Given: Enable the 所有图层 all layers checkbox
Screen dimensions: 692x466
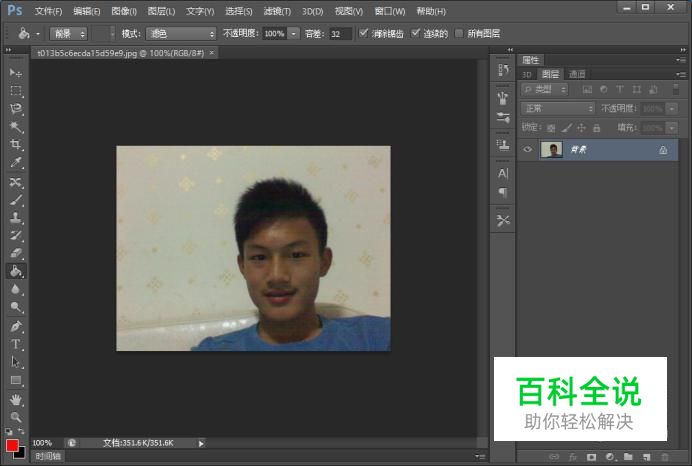Looking at the screenshot, I should point(459,33).
